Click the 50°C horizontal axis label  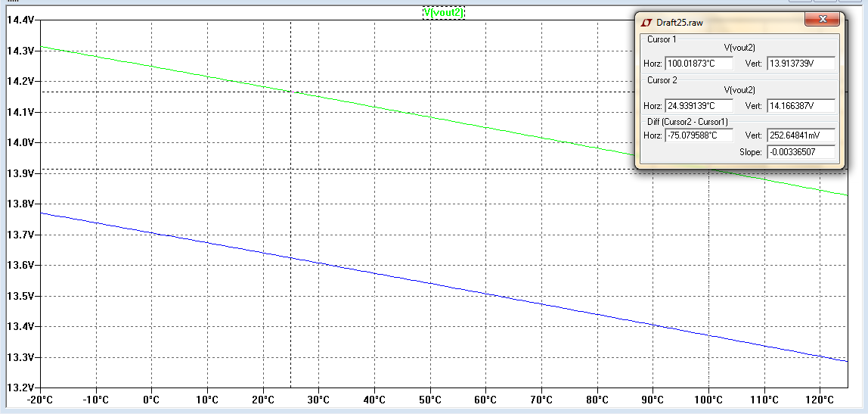[430, 400]
